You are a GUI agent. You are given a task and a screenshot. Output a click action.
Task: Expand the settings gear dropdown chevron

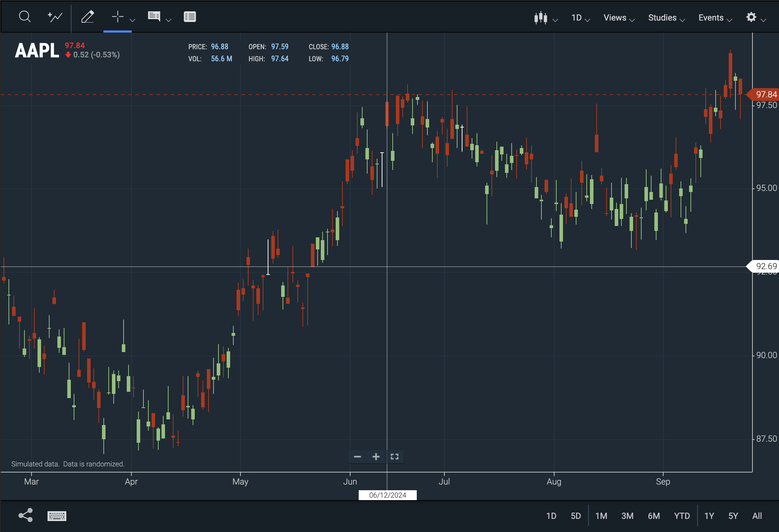tap(763, 20)
